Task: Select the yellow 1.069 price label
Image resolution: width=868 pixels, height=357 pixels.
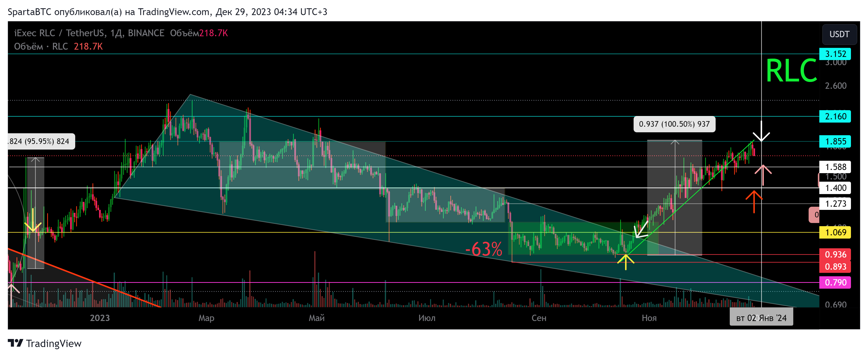Action: pos(835,232)
